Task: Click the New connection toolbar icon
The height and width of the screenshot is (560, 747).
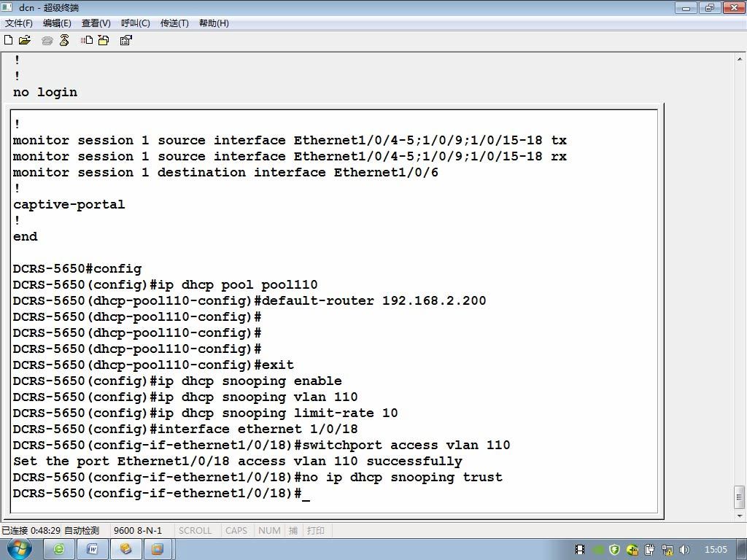Action: (8, 40)
